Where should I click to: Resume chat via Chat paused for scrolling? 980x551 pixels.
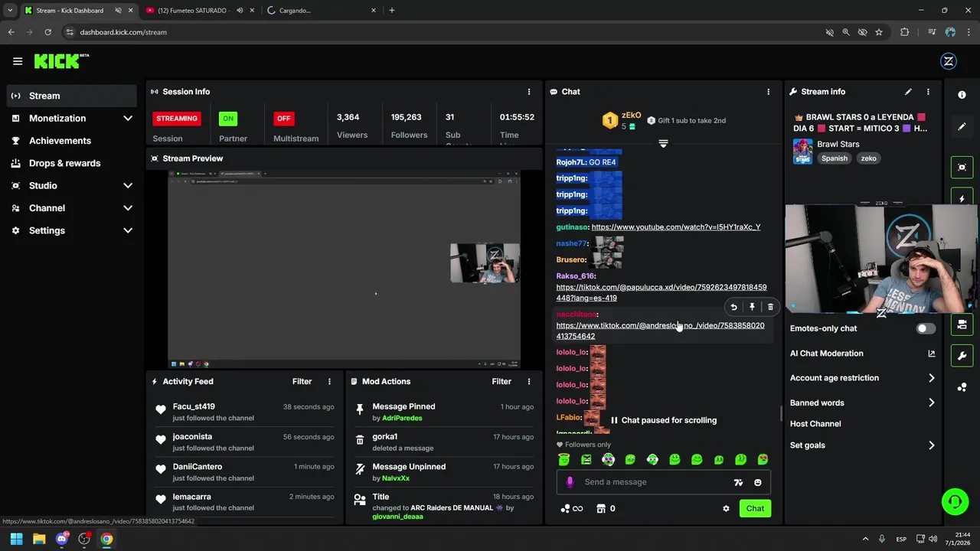pyautogui.click(x=663, y=420)
